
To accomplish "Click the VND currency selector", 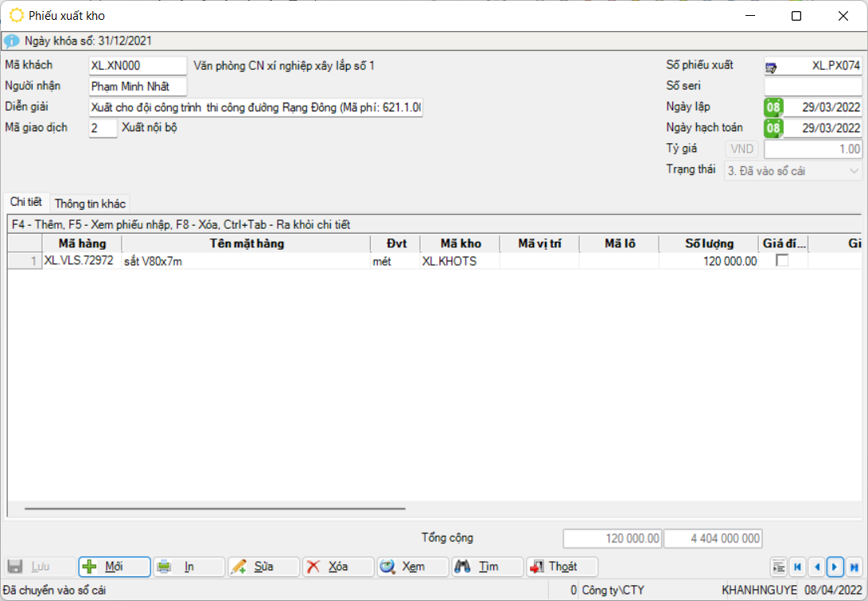I will point(741,149).
